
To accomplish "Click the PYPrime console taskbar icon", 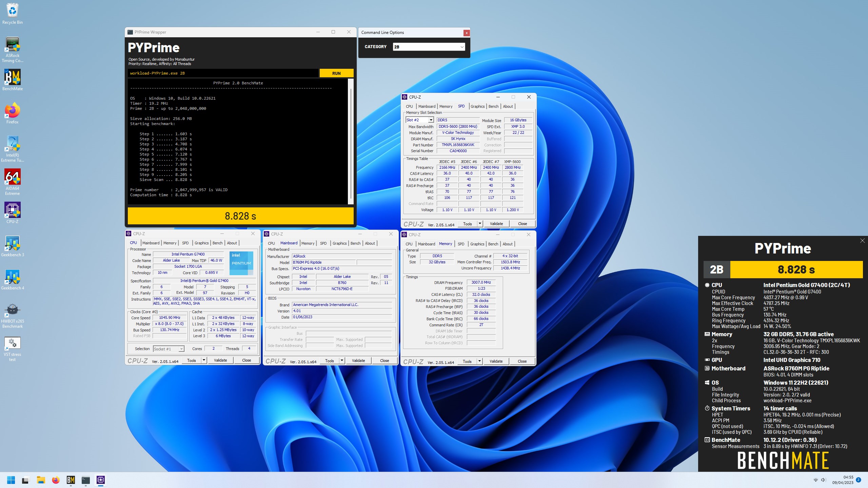I will tap(86, 480).
